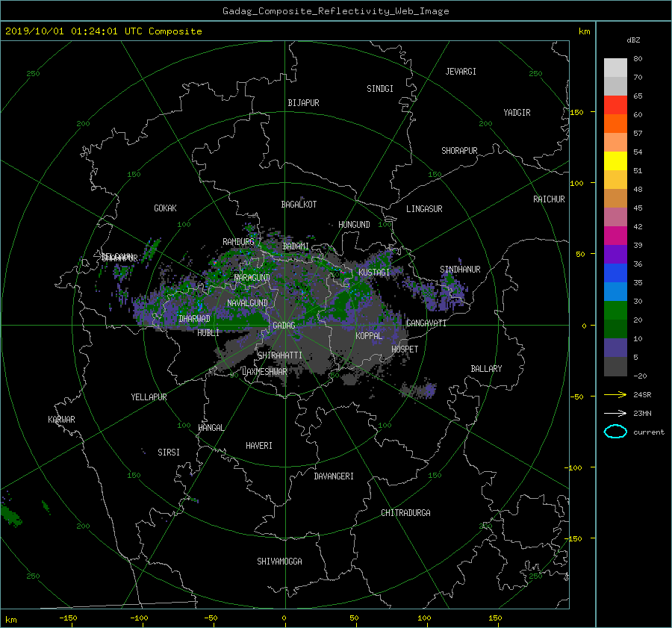Click the BIJAPUR city label
Screen dimensions: 672x628
(303, 103)
